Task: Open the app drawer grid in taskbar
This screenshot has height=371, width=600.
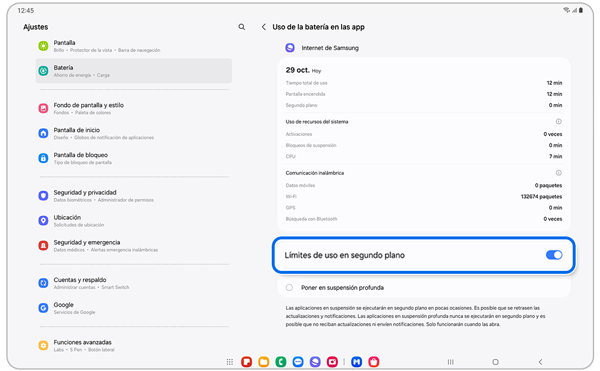Action: point(230,362)
